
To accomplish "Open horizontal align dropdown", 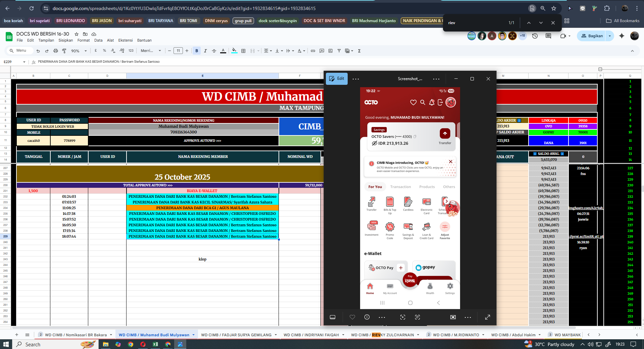I will 267,51.
